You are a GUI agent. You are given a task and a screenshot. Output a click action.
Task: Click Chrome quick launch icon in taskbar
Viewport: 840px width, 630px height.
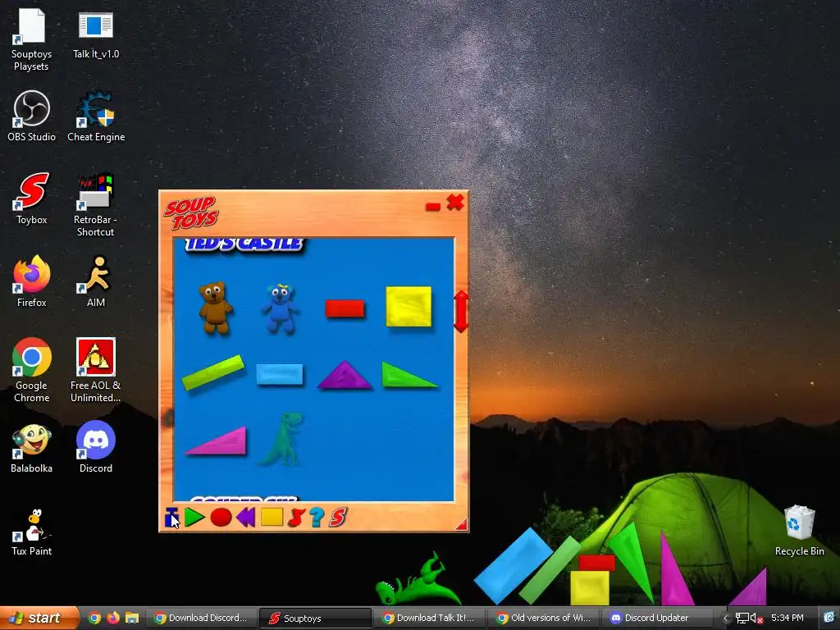tap(94, 618)
